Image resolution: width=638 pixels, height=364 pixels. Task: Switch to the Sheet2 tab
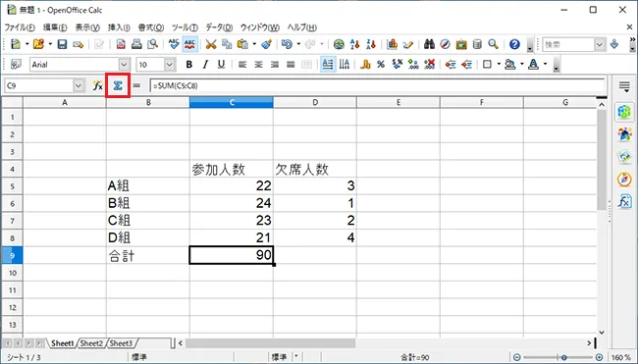[x=91, y=343]
